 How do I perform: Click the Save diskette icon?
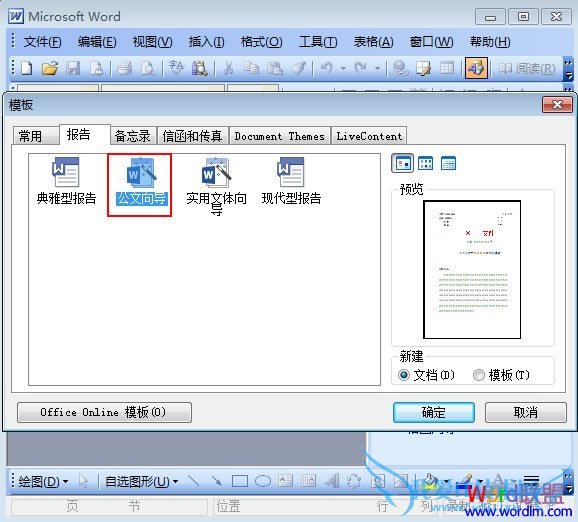click(x=73, y=68)
